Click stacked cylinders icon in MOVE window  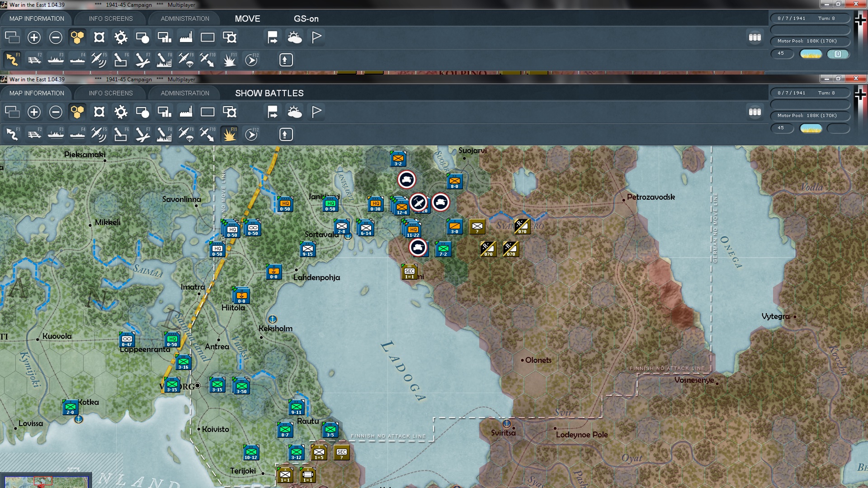[x=755, y=38]
